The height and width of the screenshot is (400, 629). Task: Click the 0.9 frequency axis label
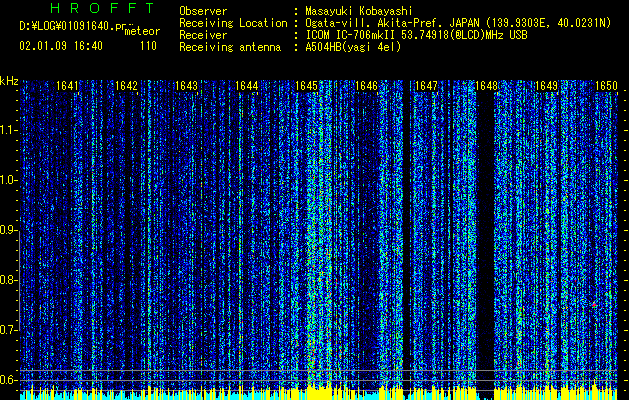(8, 230)
